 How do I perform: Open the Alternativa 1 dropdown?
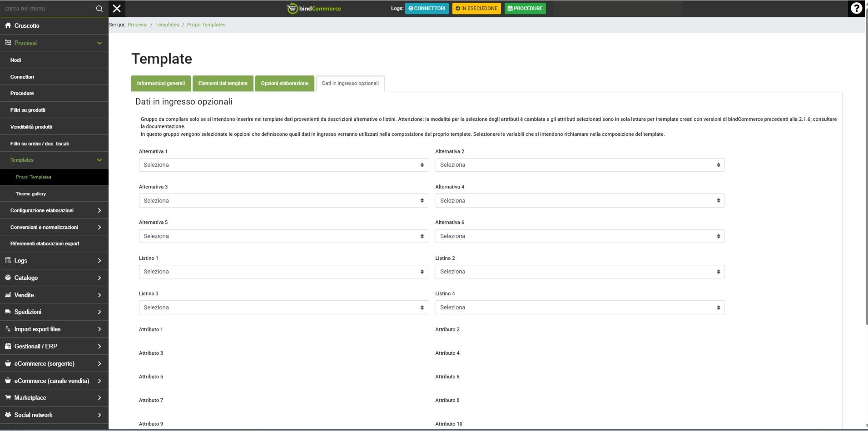click(283, 165)
